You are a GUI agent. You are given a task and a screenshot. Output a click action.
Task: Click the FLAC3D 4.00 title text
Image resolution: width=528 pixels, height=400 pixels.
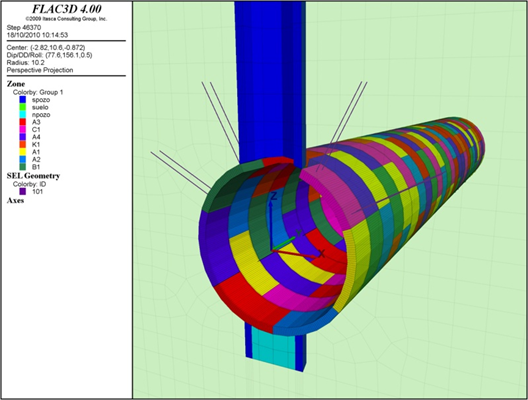[66, 9]
